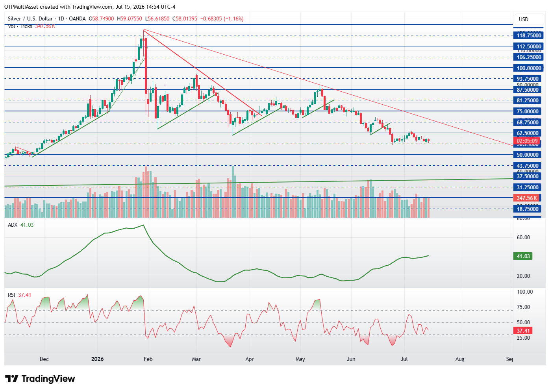Viewport: 550px width, 392px height.
Task: Click the Dec label on time axis
Action: click(x=44, y=359)
